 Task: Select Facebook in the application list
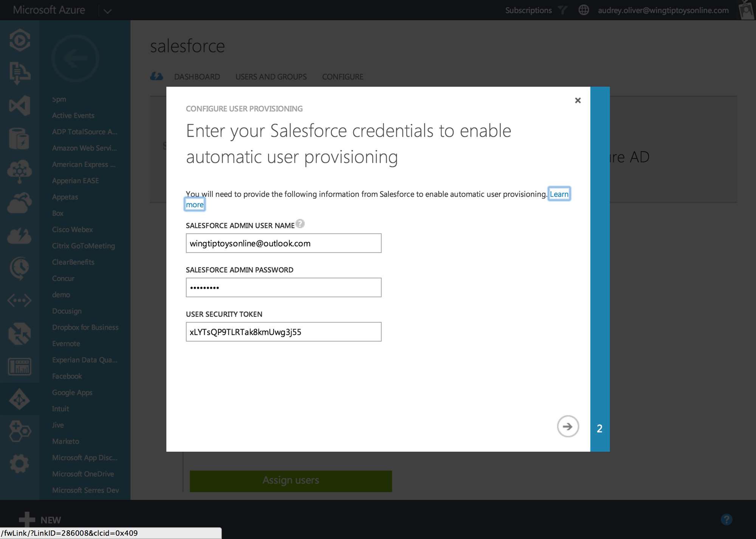[x=67, y=376]
